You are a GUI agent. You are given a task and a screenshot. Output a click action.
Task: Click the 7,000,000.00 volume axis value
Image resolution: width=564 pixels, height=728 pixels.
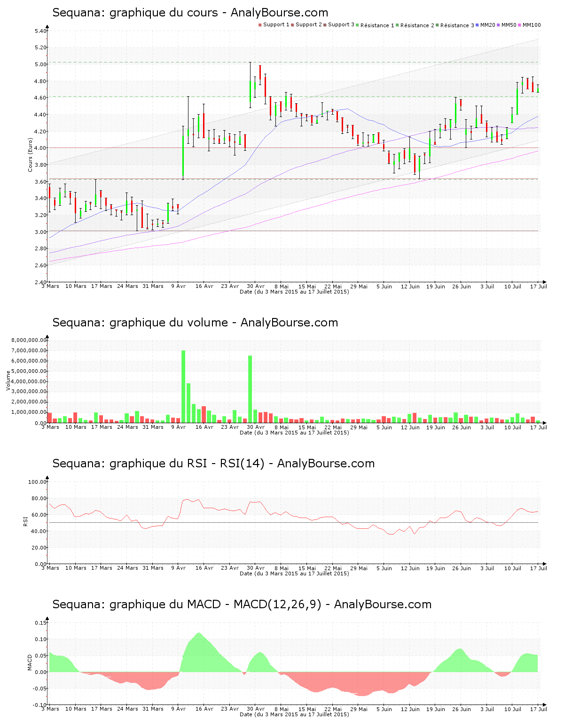click(29, 350)
